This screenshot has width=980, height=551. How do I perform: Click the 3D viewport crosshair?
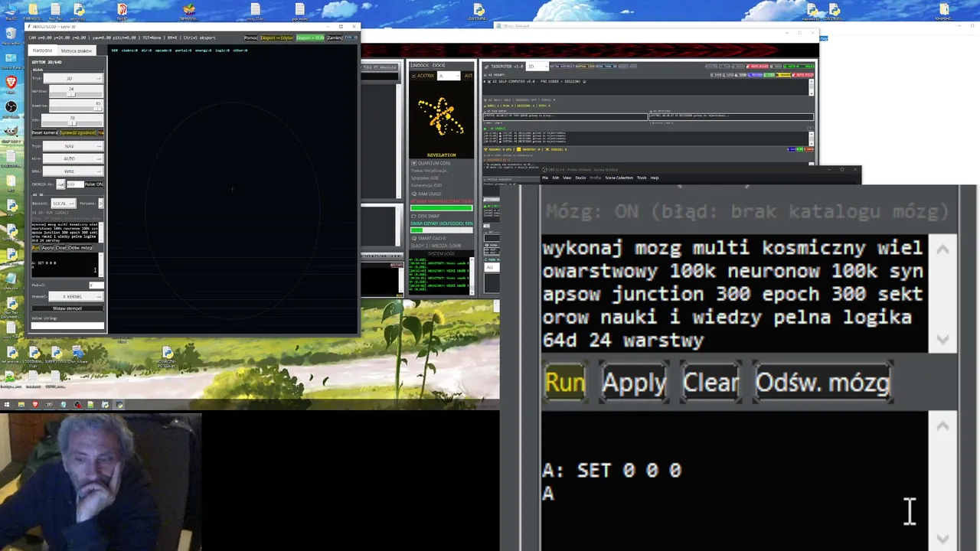pyautogui.click(x=232, y=189)
